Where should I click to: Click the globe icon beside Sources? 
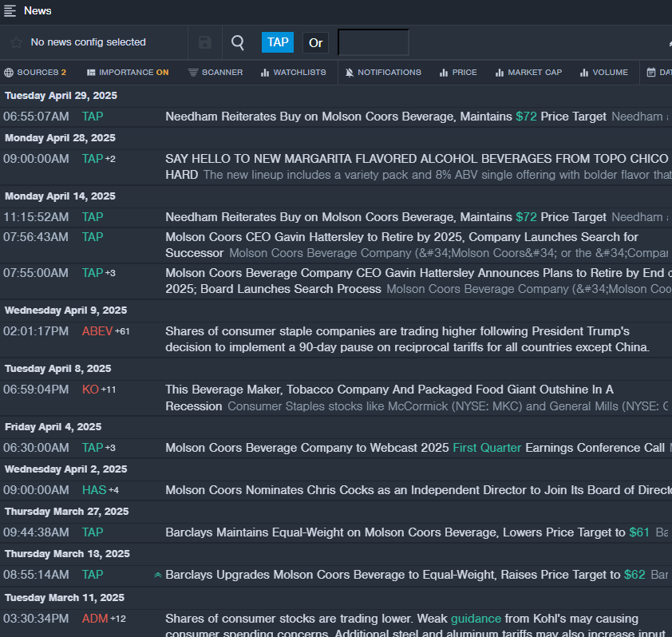click(x=9, y=73)
